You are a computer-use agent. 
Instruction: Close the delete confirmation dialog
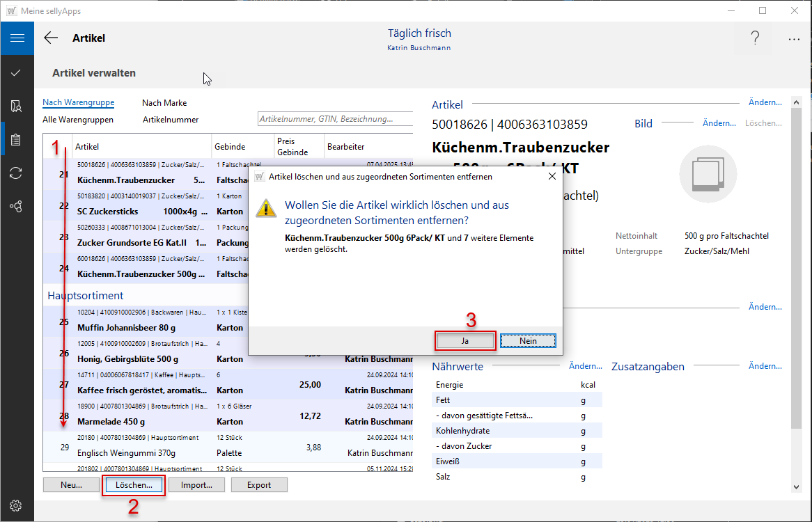point(552,177)
